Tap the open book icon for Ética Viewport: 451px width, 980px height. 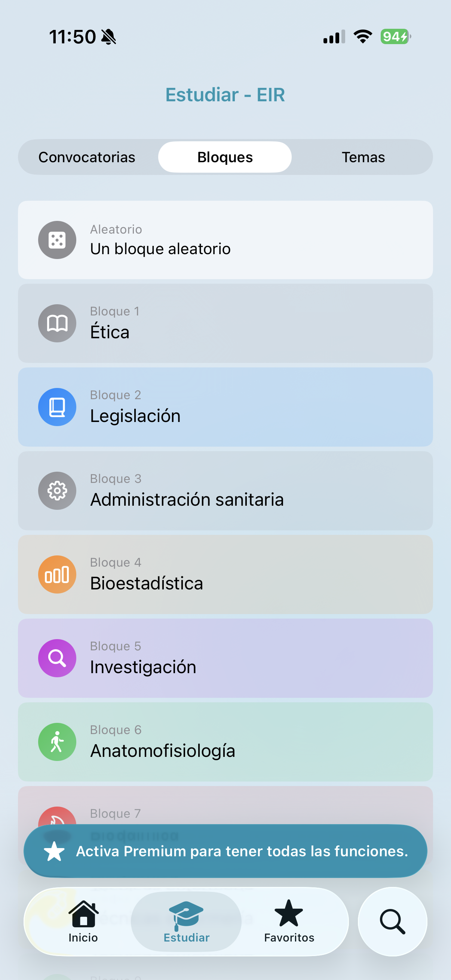coord(57,323)
